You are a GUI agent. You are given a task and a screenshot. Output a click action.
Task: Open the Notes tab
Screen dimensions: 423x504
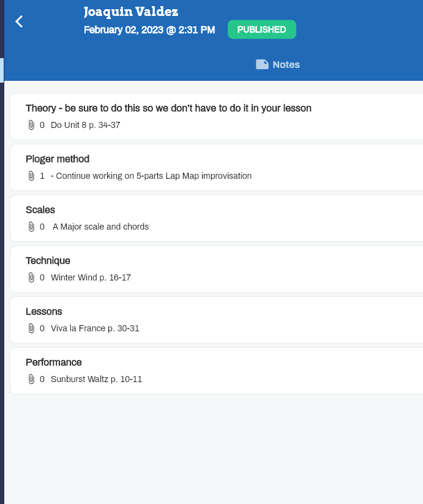[278, 64]
